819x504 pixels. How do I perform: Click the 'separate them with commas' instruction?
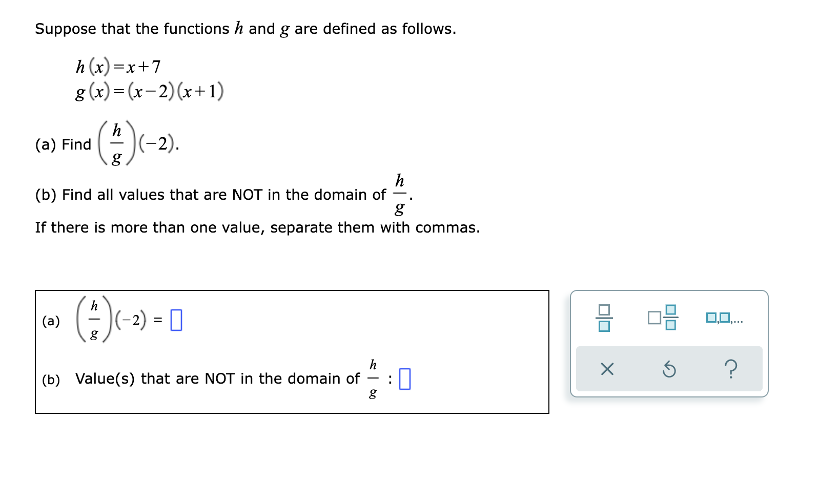tap(256, 227)
